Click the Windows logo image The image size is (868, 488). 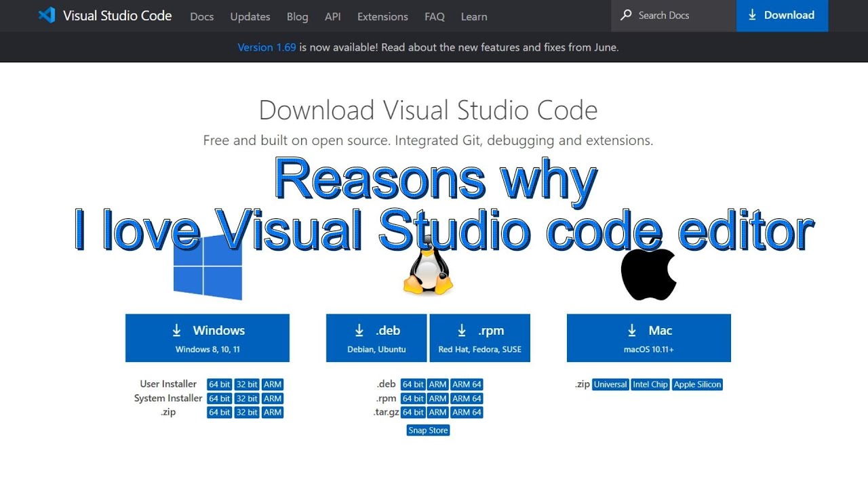[x=208, y=268]
